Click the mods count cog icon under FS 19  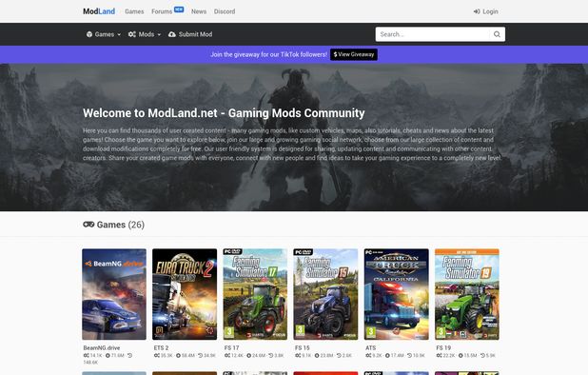point(440,356)
